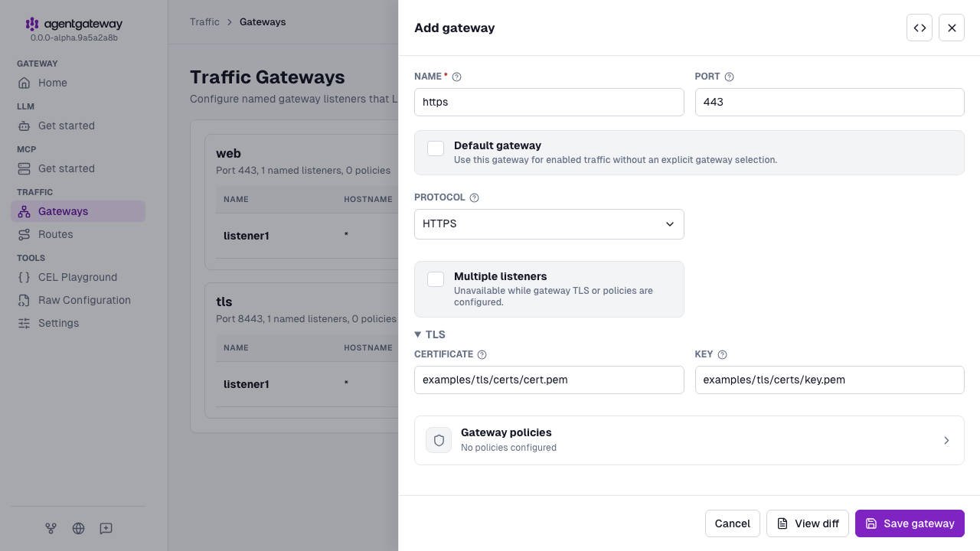Image resolution: width=980 pixels, height=551 pixels.
Task: Open CEL Playground tool
Action: [78, 277]
